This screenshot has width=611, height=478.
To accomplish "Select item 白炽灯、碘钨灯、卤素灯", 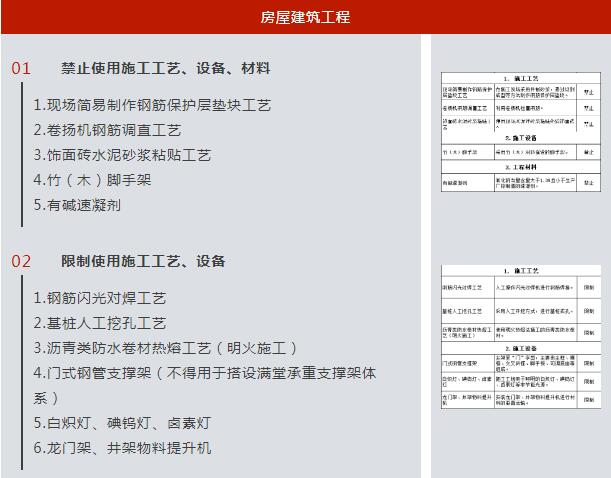I will [122, 423].
